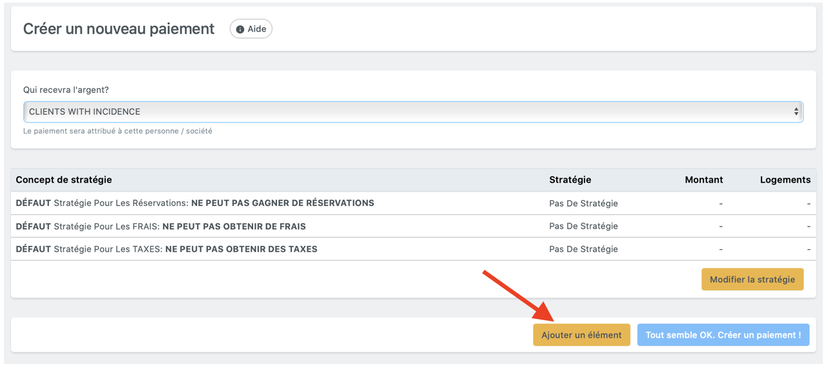Click the 'Qui recevra l'argent?' label
This screenshot has height=368, width=828.
66,90
